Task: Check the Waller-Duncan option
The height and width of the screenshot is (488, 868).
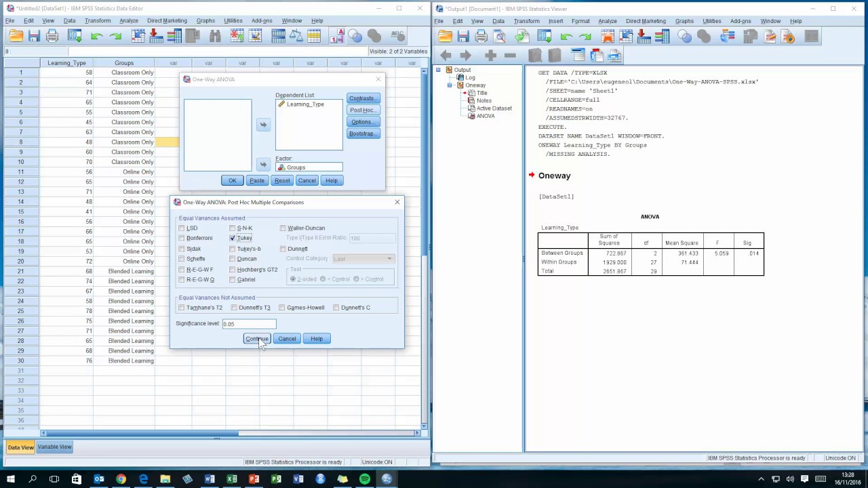Action: pos(283,228)
